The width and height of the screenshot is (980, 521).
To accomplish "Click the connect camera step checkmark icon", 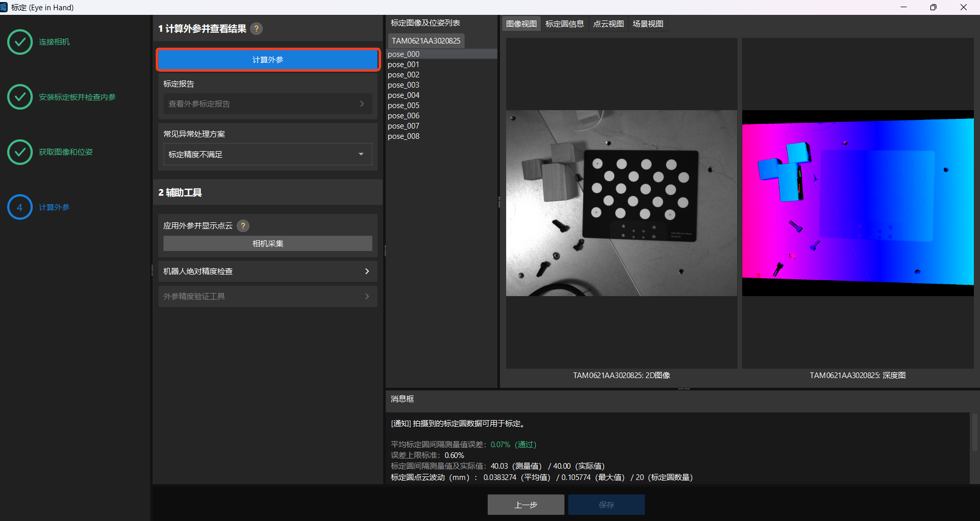I will click(x=20, y=42).
